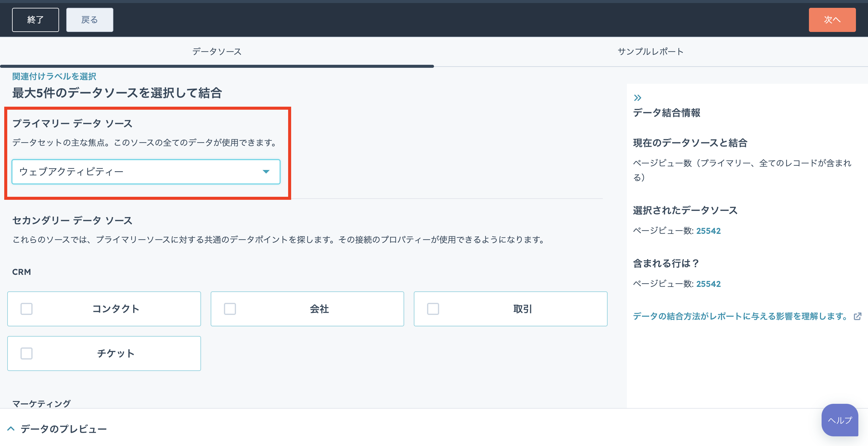Check the コンタクト checkbox

(27, 309)
